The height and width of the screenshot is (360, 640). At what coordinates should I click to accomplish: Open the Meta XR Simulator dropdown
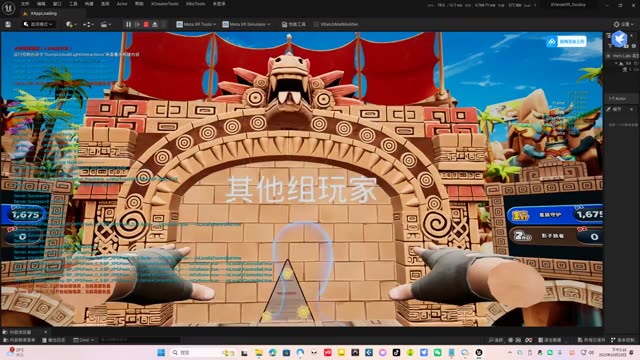246,24
